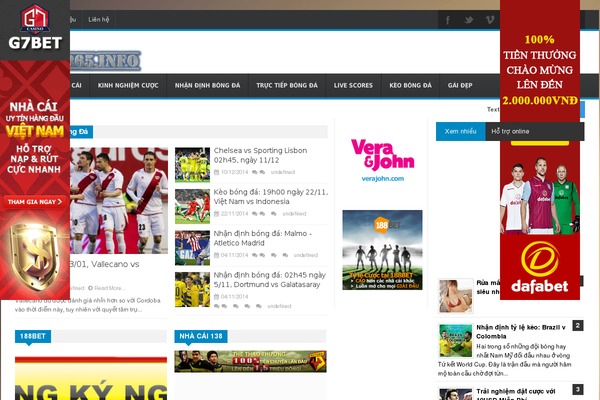Open Live Scores menu item

353,85
